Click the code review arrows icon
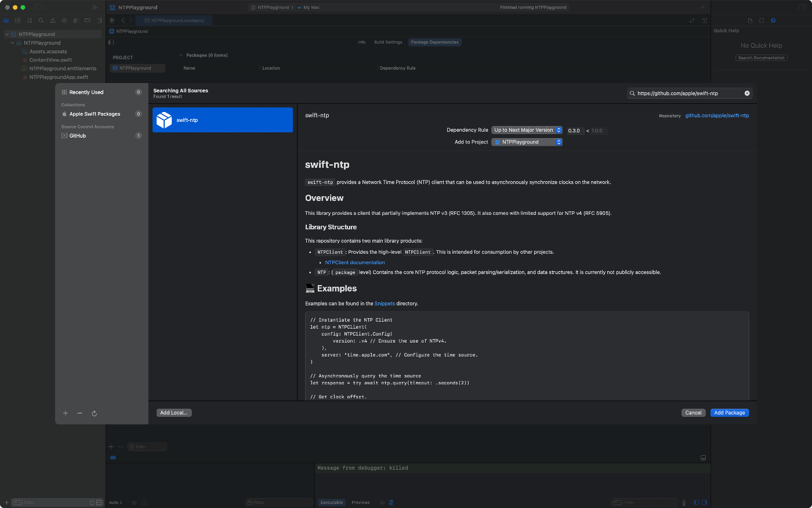Screen dimensions: 812x508 692,20
